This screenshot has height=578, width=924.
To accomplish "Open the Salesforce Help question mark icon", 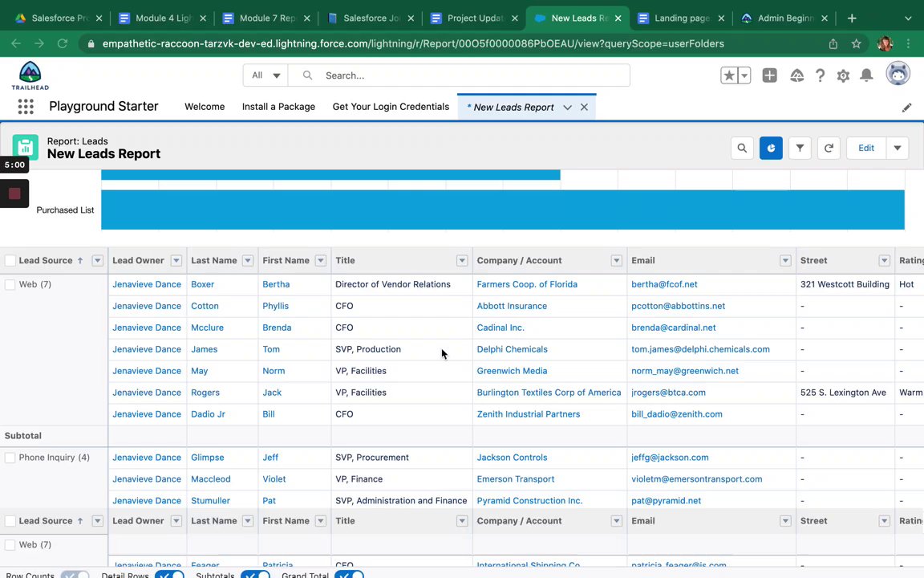I will [x=820, y=75].
